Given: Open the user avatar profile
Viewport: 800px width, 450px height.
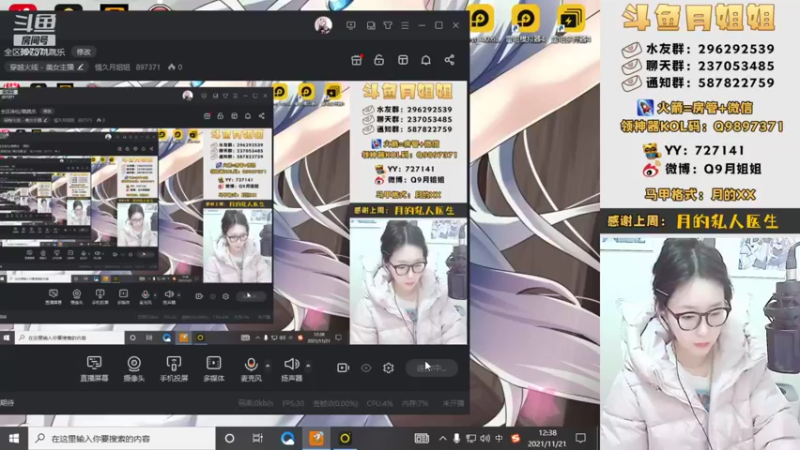Looking at the screenshot, I should coord(323,24).
